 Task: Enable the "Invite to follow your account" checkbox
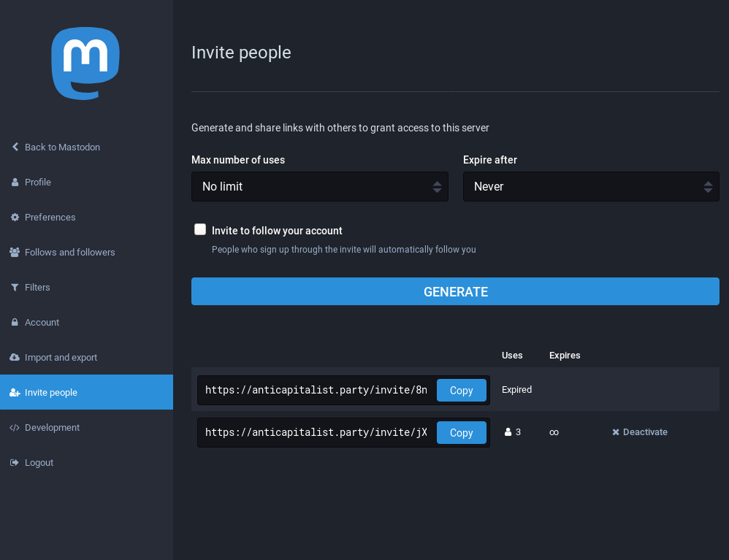[200, 229]
